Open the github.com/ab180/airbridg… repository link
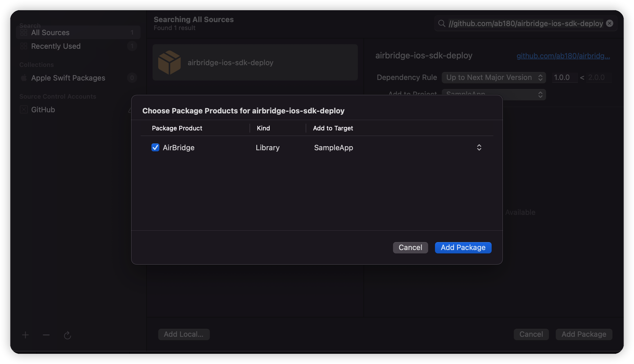634x364 pixels. tap(563, 56)
